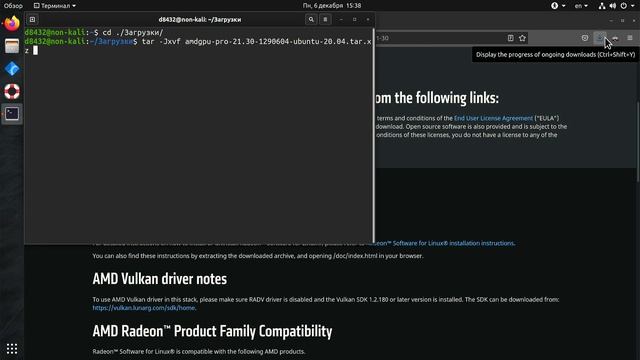Open Firefox from the dock

(x=12, y=23)
